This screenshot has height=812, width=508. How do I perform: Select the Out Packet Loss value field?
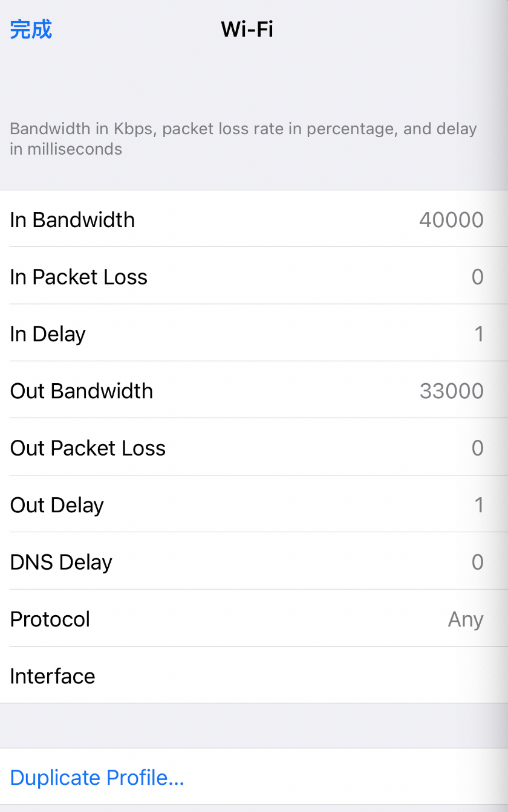(477, 448)
